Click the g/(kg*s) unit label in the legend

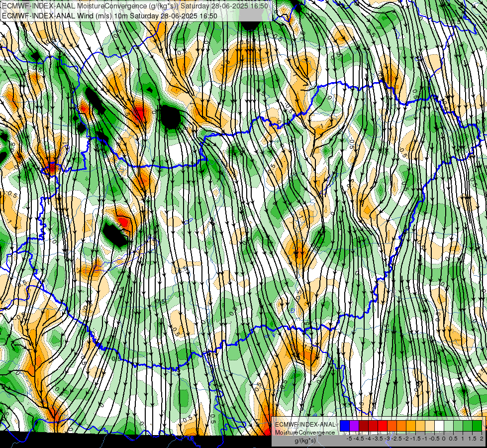[305, 441]
